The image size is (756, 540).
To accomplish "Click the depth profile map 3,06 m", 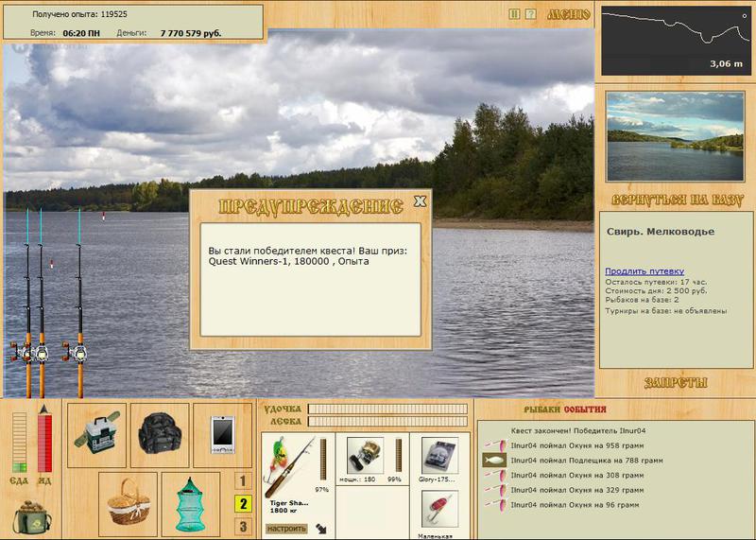I will pos(676,41).
